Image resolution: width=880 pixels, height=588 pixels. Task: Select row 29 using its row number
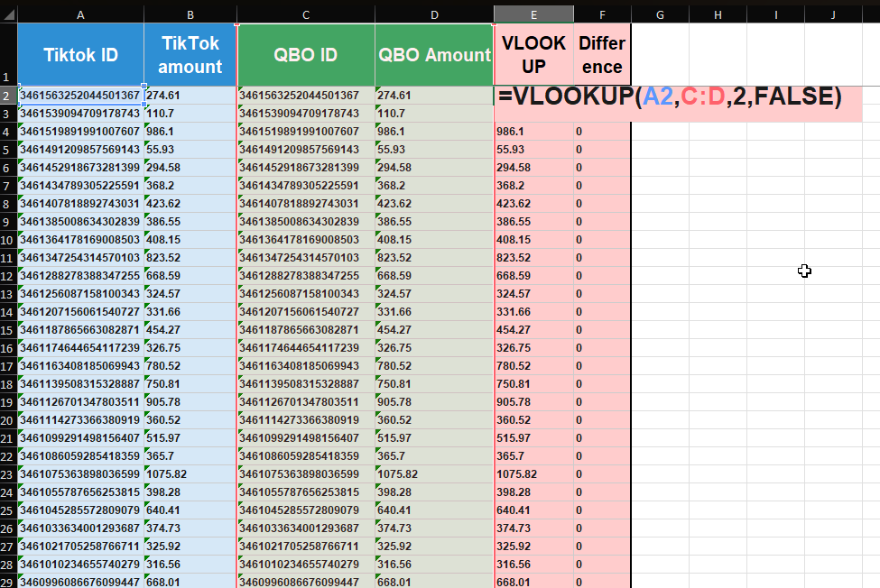7,583
